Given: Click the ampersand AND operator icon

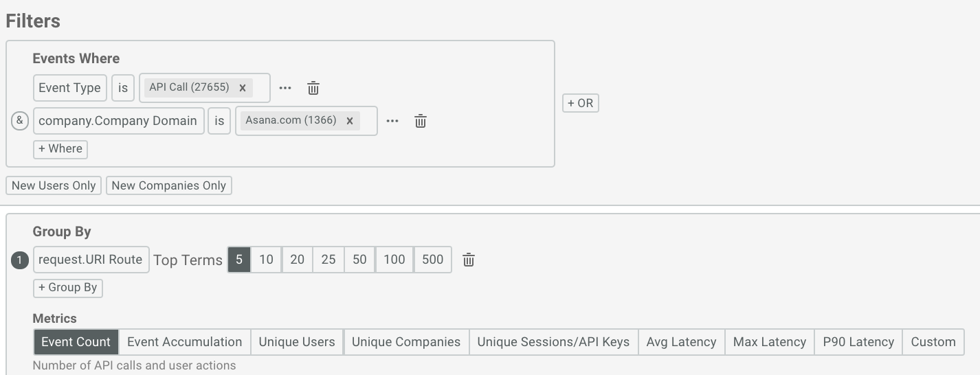Looking at the screenshot, I should pos(20,121).
